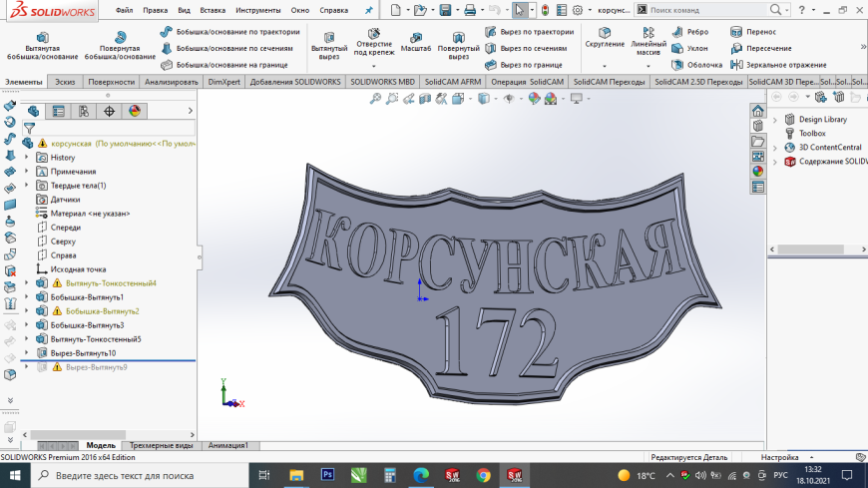
Task: Click the Пересечение intersect tool
Action: 760,48
